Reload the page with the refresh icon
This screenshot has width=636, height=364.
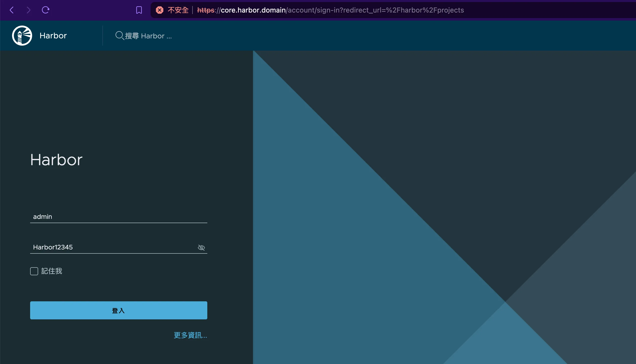pos(45,10)
